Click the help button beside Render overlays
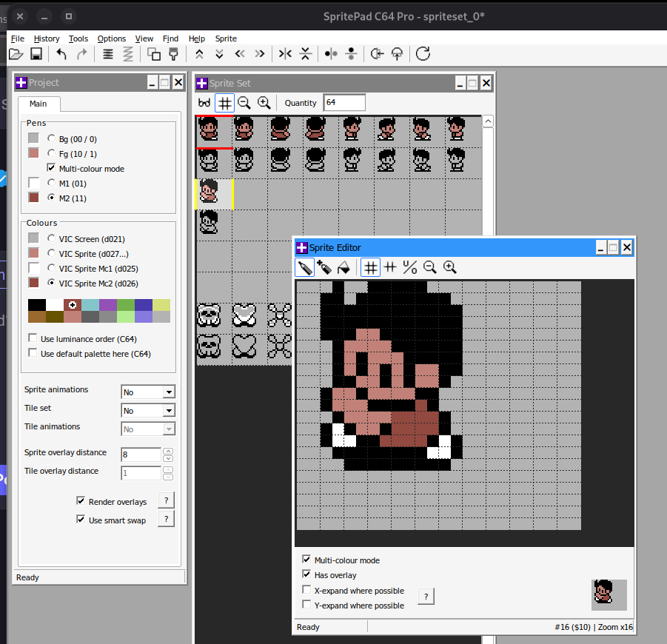Image resolution: width=667 pixels, height=644 pixels. pyautogui.click(x=167, y=500)
